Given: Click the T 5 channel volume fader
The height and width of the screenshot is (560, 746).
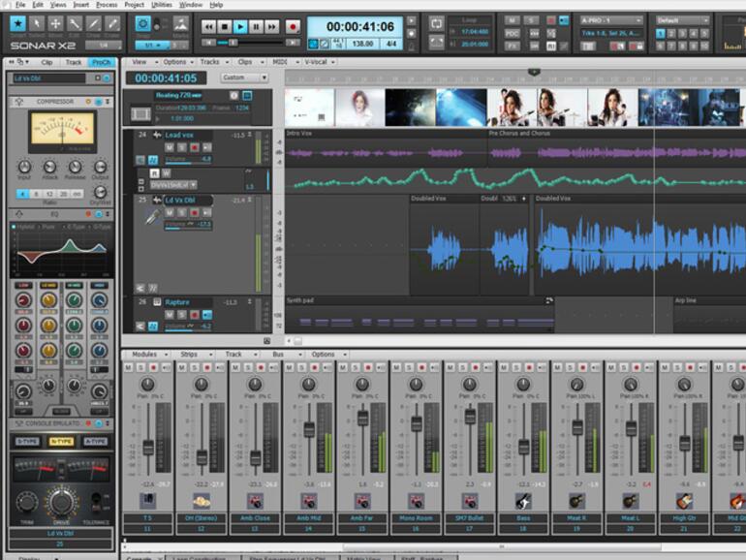Looking at the screenshot, I should (148, 447).
